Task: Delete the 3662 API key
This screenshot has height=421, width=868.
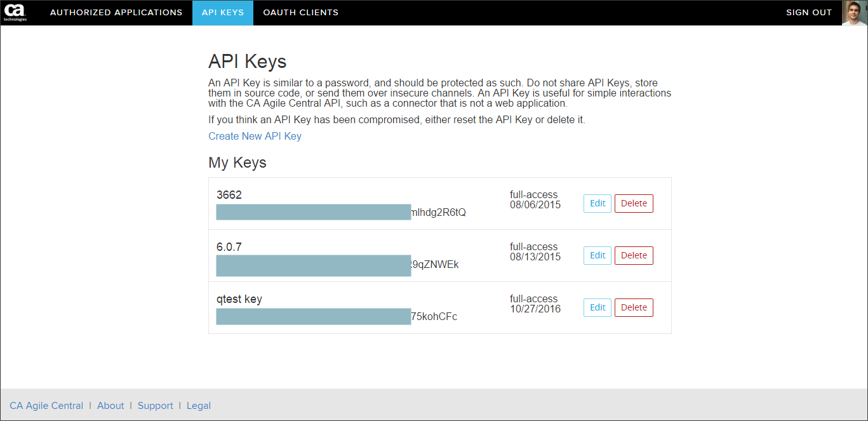Action: (634, 203)
